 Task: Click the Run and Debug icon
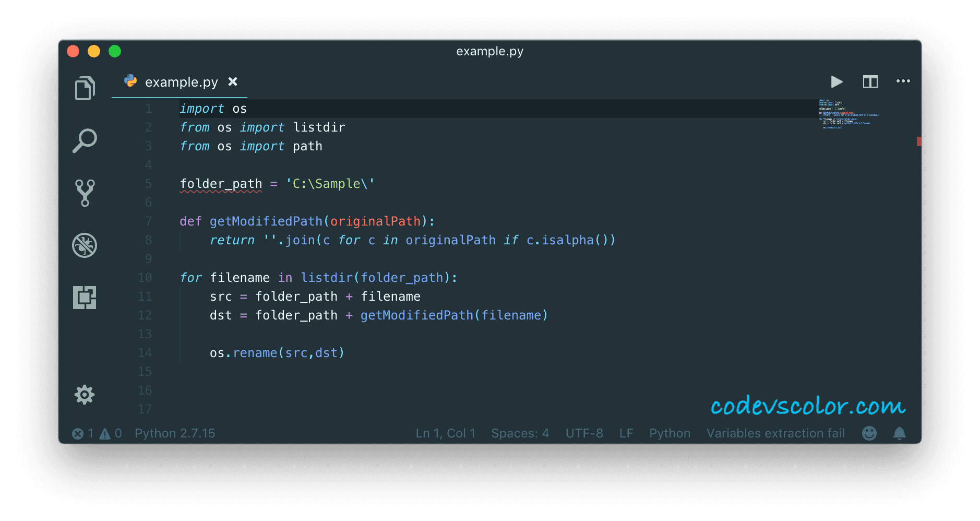[x=85, y=245]
